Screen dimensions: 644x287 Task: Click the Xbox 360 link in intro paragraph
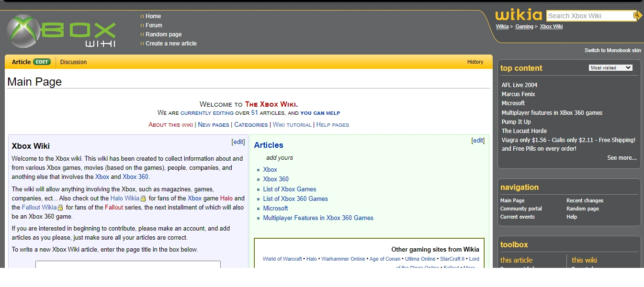pos(136,177)
